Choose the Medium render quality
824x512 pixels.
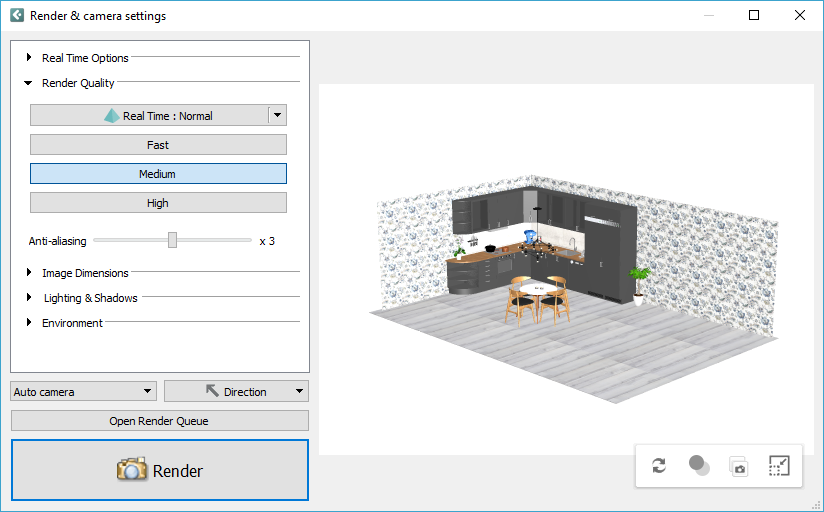pos(158,173)
